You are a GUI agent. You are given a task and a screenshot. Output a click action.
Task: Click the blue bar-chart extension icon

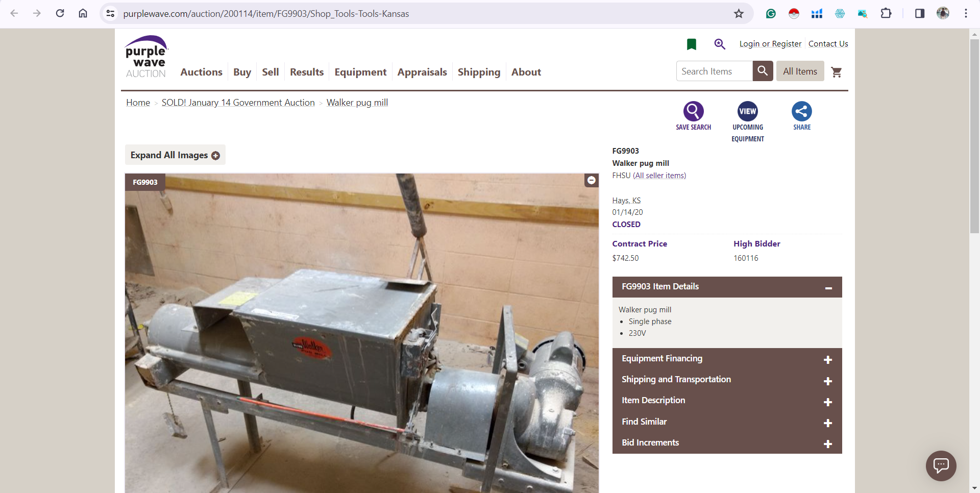pos(817,14)
